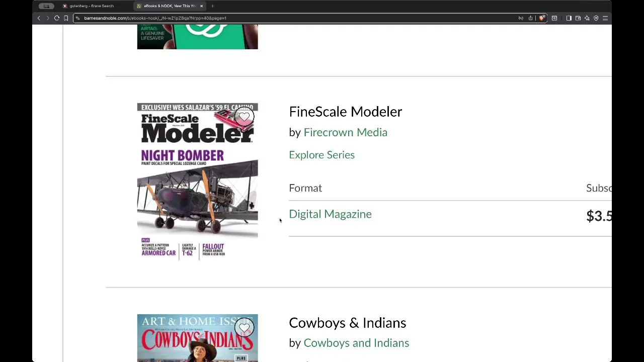Screen dimensions: 644x362
Task: Open the Brave VPN shield icon
Action: (596, 18)
